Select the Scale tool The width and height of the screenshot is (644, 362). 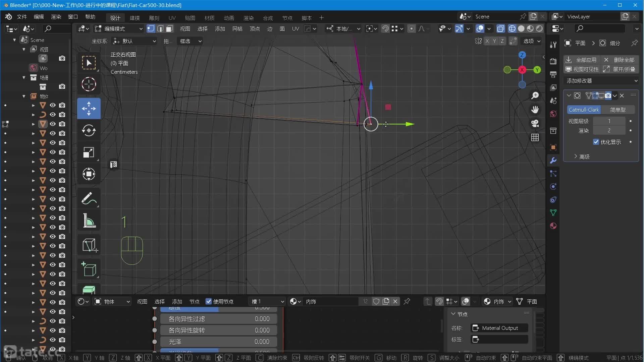click(x=89, y=153)
